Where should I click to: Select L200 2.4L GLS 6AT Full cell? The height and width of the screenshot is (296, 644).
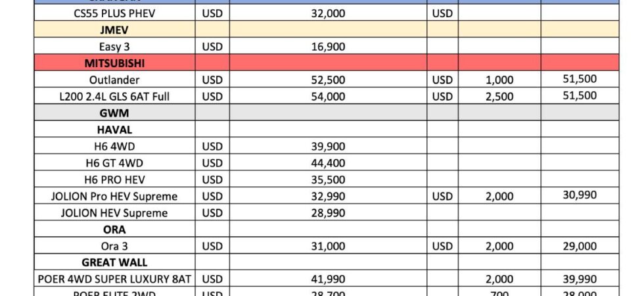tap(114, 96)
